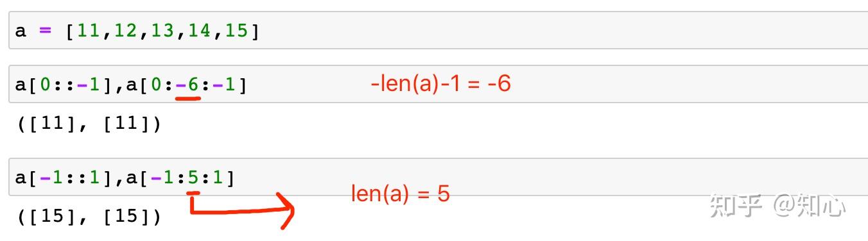The image size is (868, 241).
Task: Click the underlined 5 in third cell
Action: pyautogui.click(x=193, y=177)
